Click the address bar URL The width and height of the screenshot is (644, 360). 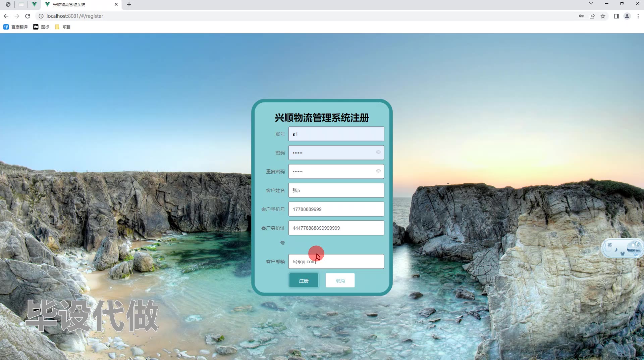tap(75, 16)
